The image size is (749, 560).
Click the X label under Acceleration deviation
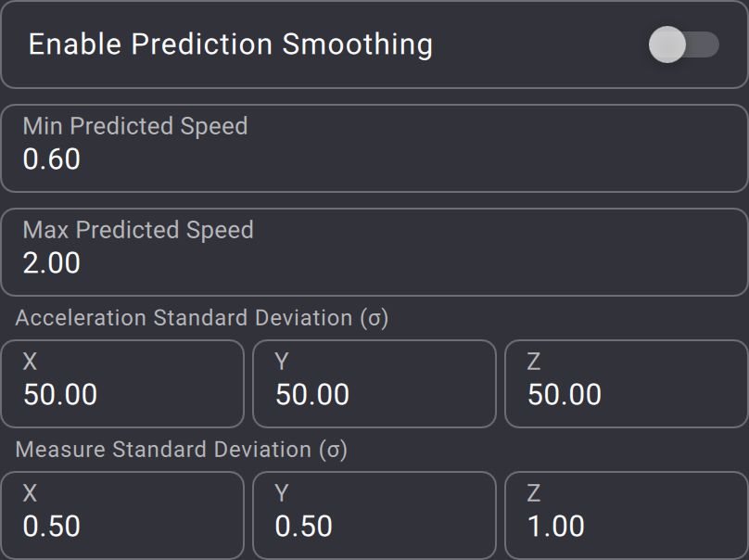pyautogui.click(x=31, y=363)
